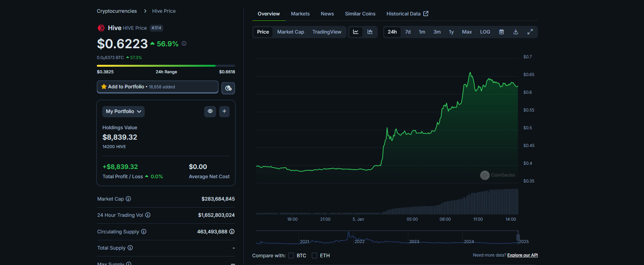Screen dimensions: 644x265
Task: Select the 3m time range
Action: 437,32
